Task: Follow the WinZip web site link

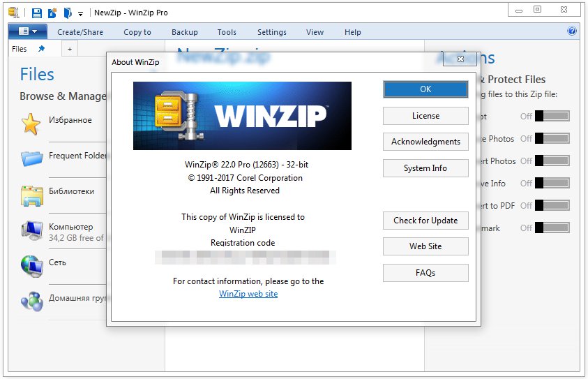Action: (x=248, y=294)
